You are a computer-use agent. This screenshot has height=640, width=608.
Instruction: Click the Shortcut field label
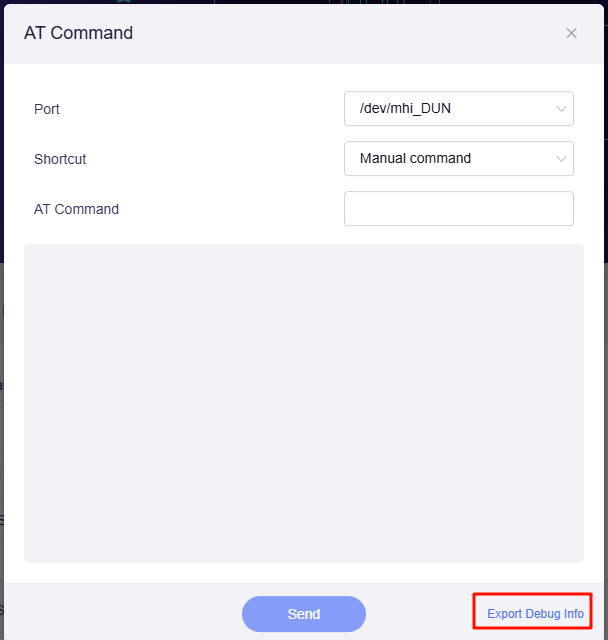tap(60, 159)
